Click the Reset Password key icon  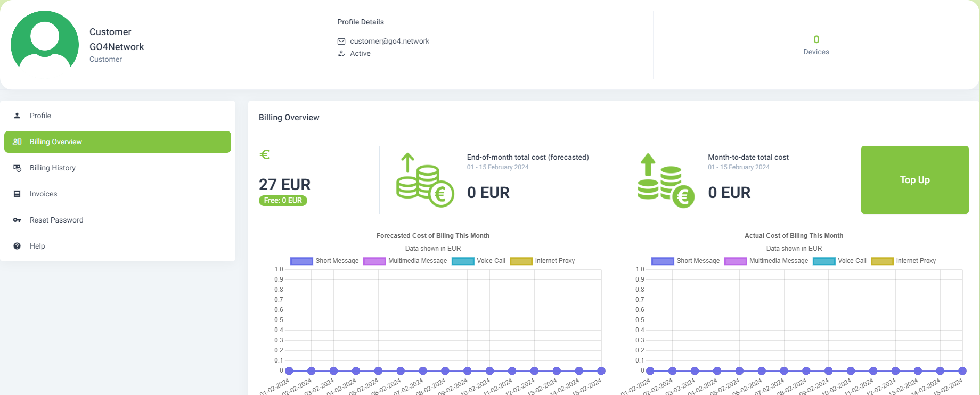[17, 220]
